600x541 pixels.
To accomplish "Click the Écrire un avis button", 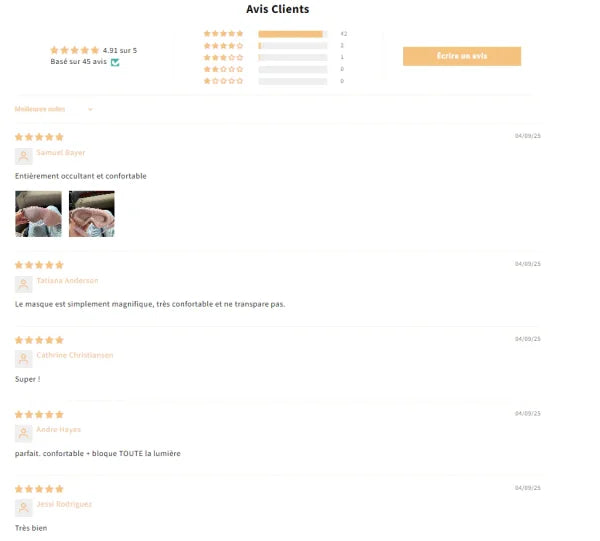I will tap(461, 56).
